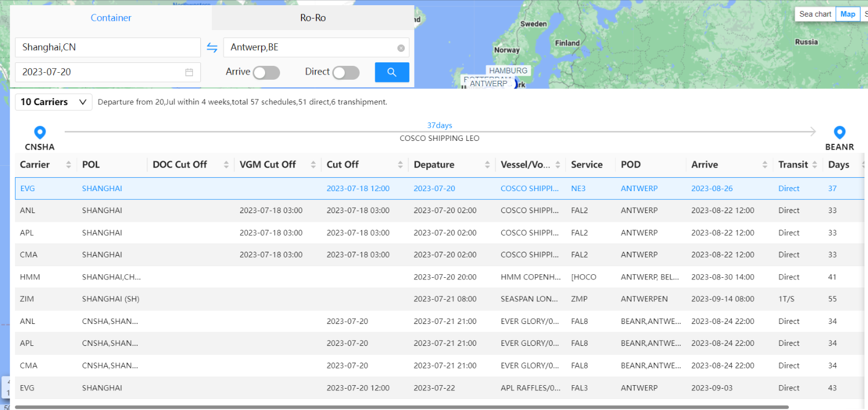Click sort arrows beside Depature header
Viewport: 868px width, 410px height.
coord(487,165)
